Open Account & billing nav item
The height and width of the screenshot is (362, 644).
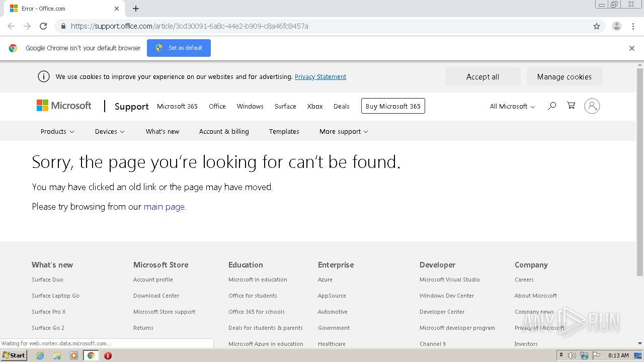pos(224,131)
